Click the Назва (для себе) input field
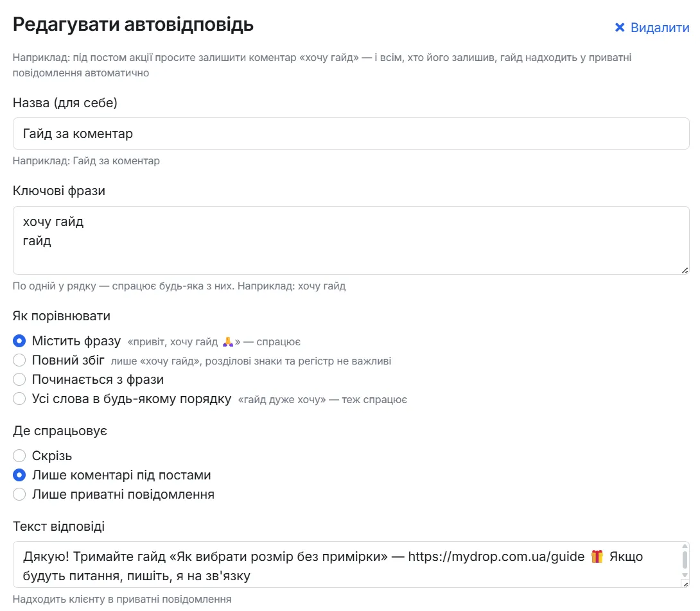The height and width of the screenshot is (611, 700). (351, 133)
